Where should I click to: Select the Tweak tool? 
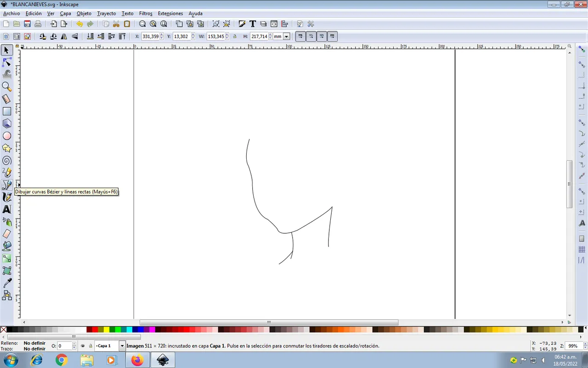click(7, 74)
